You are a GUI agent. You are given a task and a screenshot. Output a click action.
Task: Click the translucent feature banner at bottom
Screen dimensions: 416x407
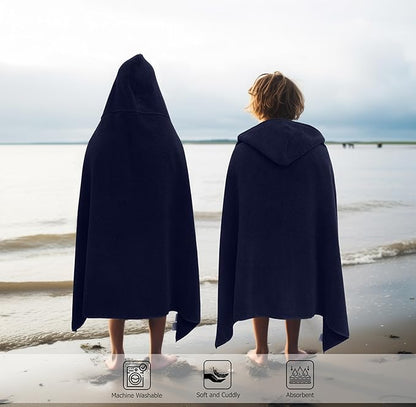coord(208,379)
